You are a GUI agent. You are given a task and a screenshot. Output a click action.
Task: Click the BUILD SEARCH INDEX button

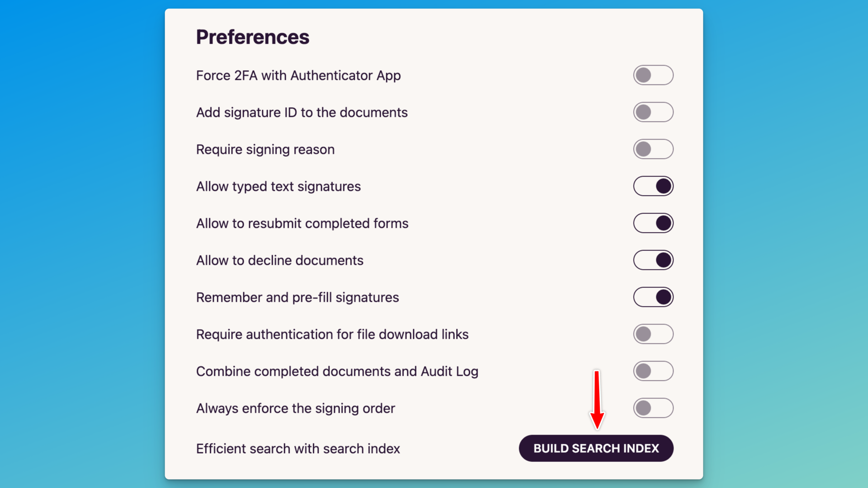tap(595, 448)
